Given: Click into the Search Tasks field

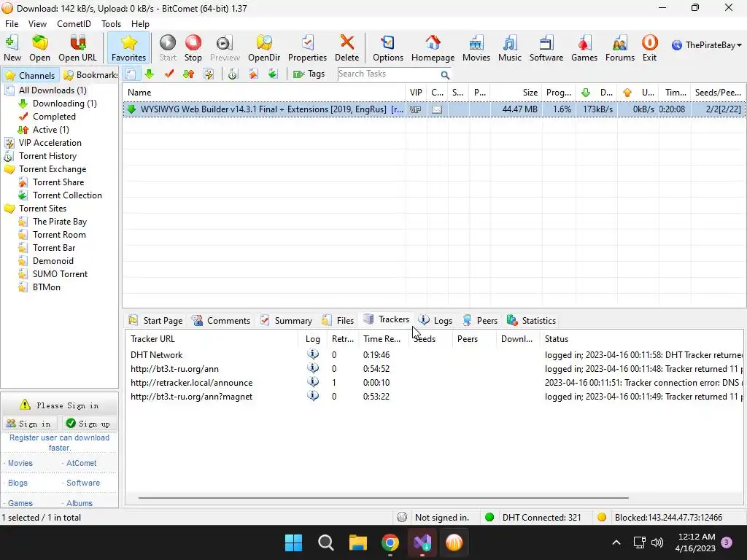Looking at the screenshot, I should click(388, 74).
